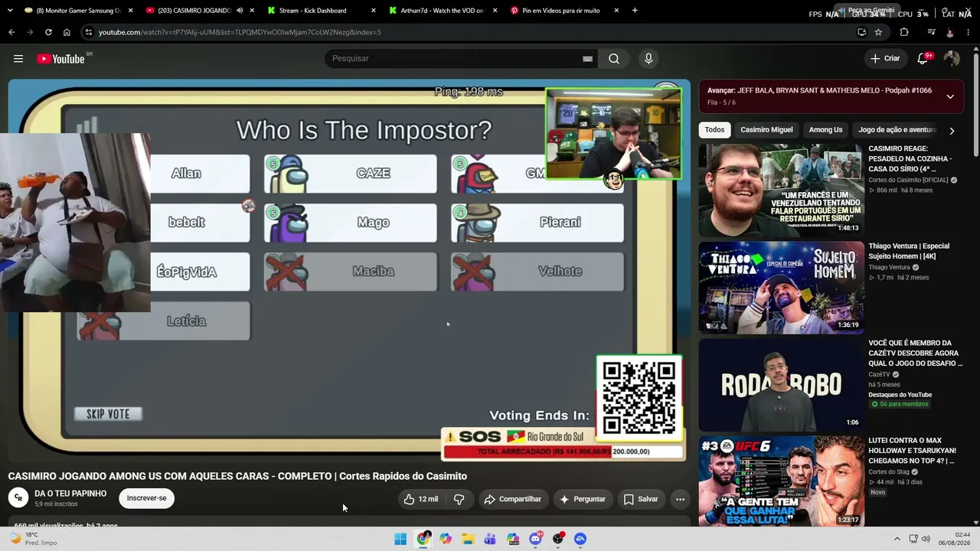Open video title about Max Holloway fight
The width and height of the screenshot is (980, 551).
click(x=912, y=451)
